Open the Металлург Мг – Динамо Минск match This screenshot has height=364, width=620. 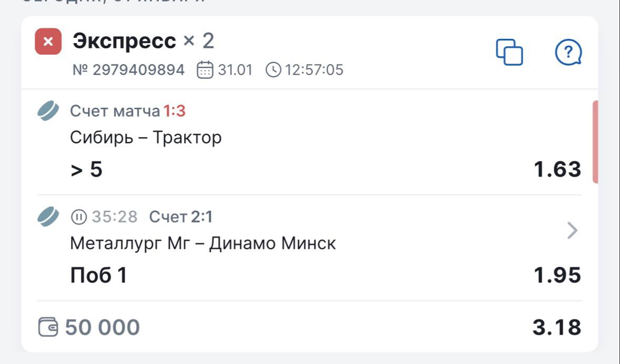(x=202, y=244)
